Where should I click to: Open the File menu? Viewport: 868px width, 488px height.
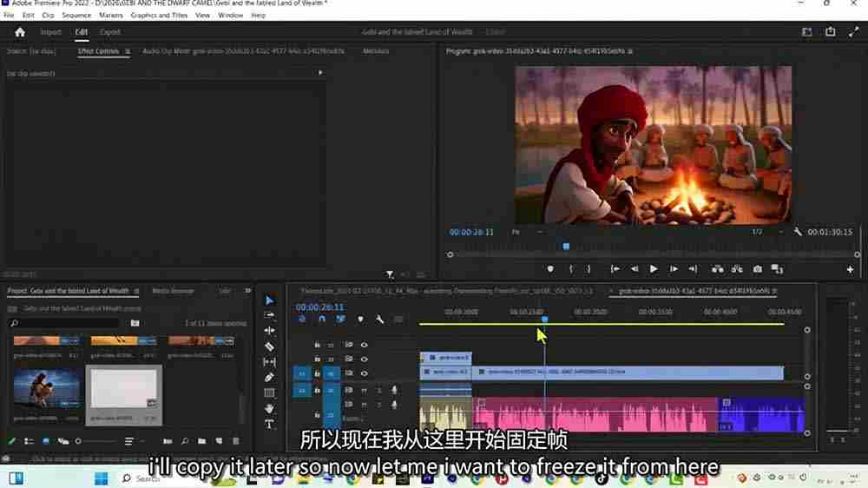pyautogui.click(x=9, y=16)
